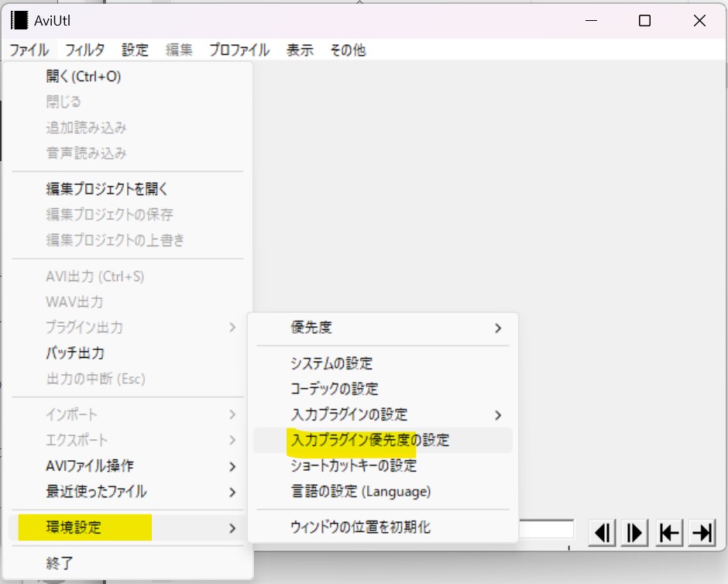728x584 pixels.
Task: Select 追加読み込み menu entry
Action: (x=128, y=127)
